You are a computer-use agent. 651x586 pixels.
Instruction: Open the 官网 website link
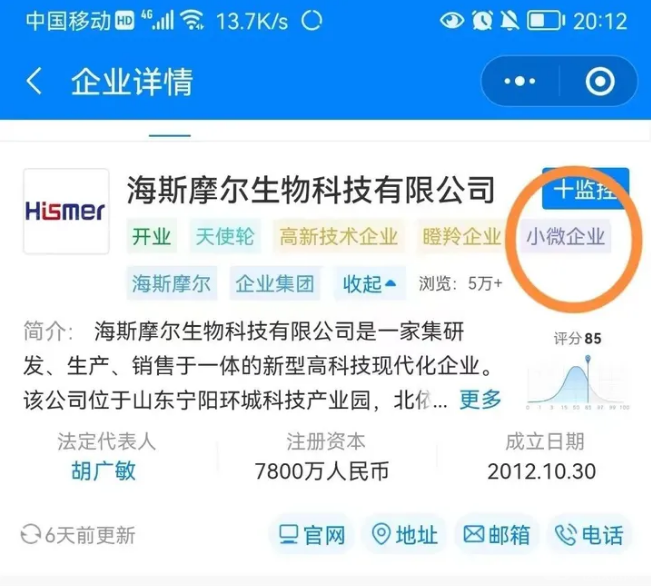(312, 535)
